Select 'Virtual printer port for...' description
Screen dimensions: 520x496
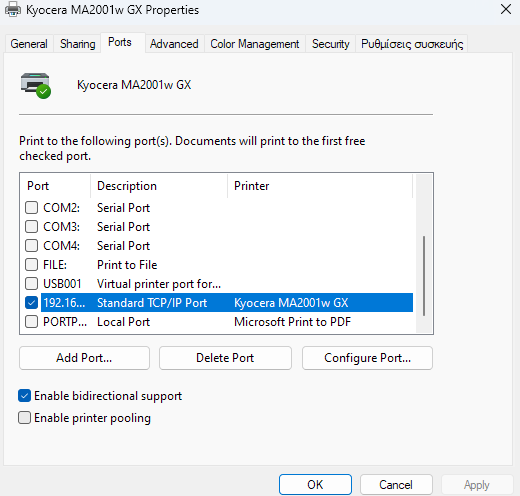pos(159,284)
